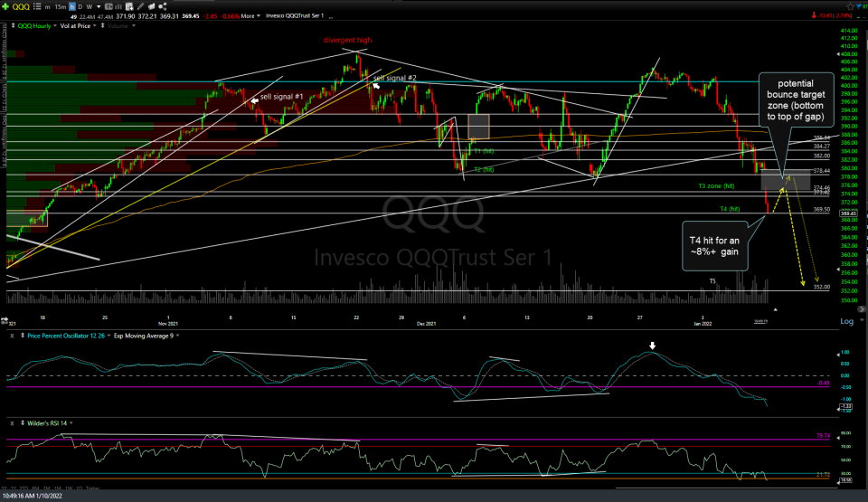Click the 'T4 (hit)' label
Viewport: 868px width, 502px height.
730,209
